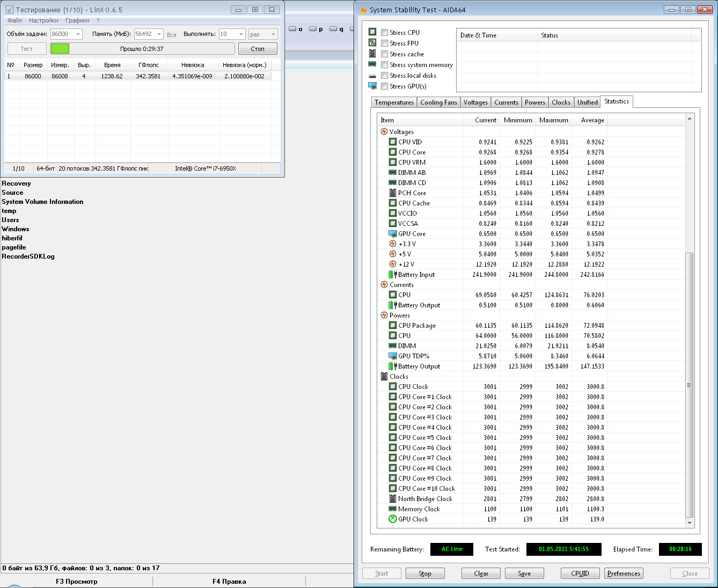
Task: Switch to the Cooling Fans tab
Action: (438, 102)
